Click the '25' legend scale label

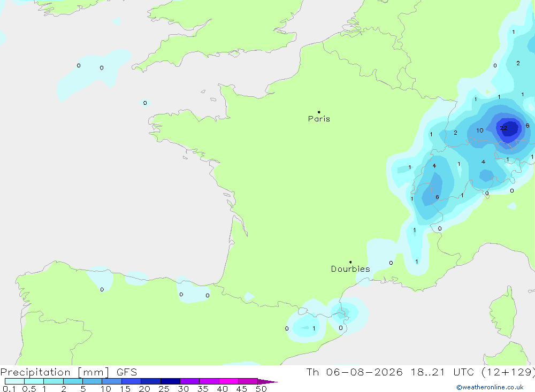pyautogui.click(x=164, y=389)
